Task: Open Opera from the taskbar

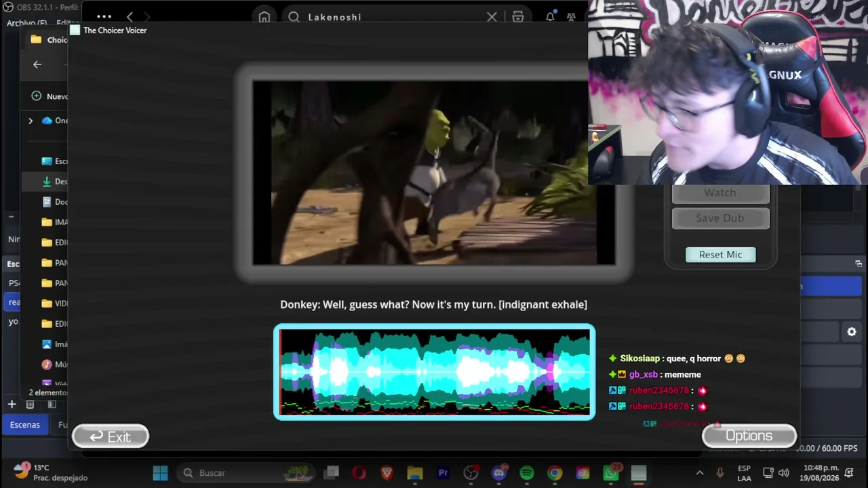Action: coord(359,473)
